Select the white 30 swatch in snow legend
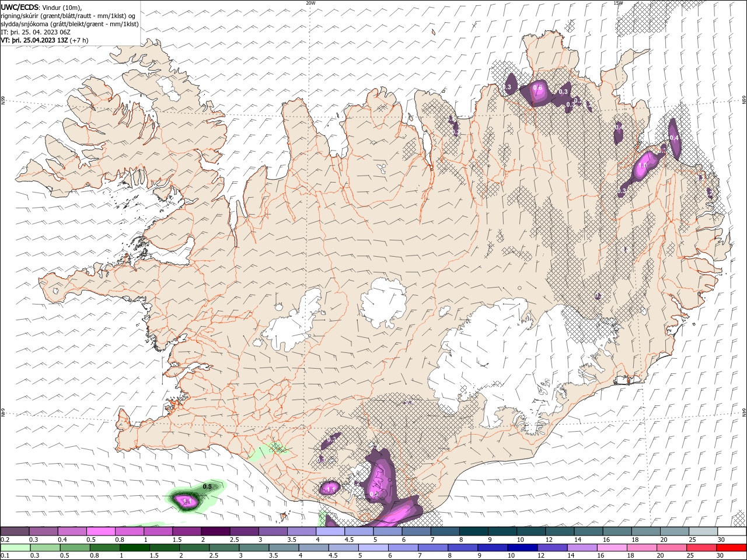Screen dimensions: 747x560 point(731,531)
